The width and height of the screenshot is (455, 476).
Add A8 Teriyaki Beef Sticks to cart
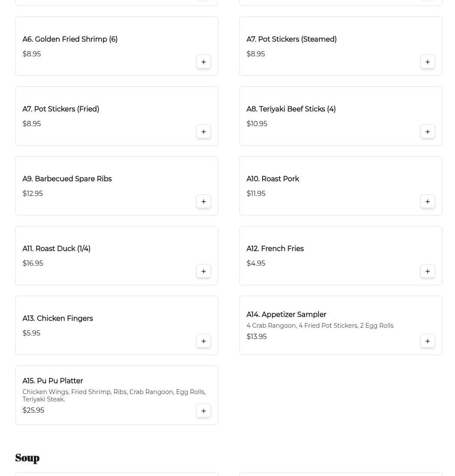pos(428,132)
